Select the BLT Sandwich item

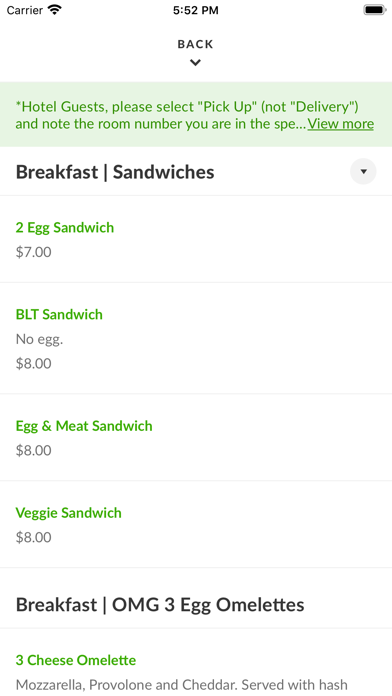pos(196,338)
